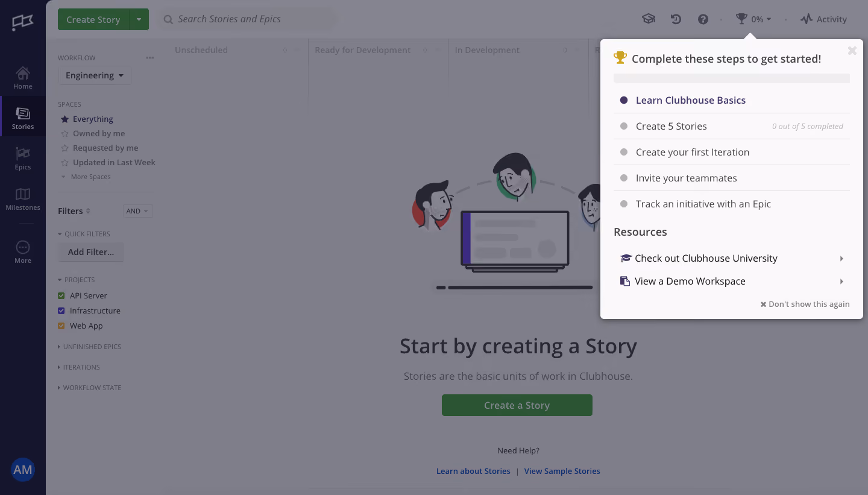Select the Everything space
868x495 pixels.
tap(87, 119)
